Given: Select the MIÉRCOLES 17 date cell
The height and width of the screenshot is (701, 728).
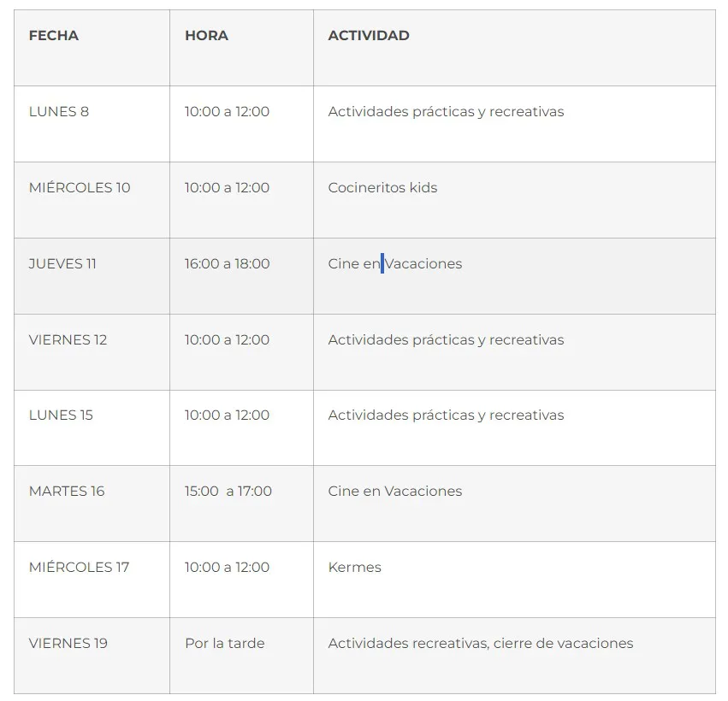Looking at the screenshot, I should (79, 568).
